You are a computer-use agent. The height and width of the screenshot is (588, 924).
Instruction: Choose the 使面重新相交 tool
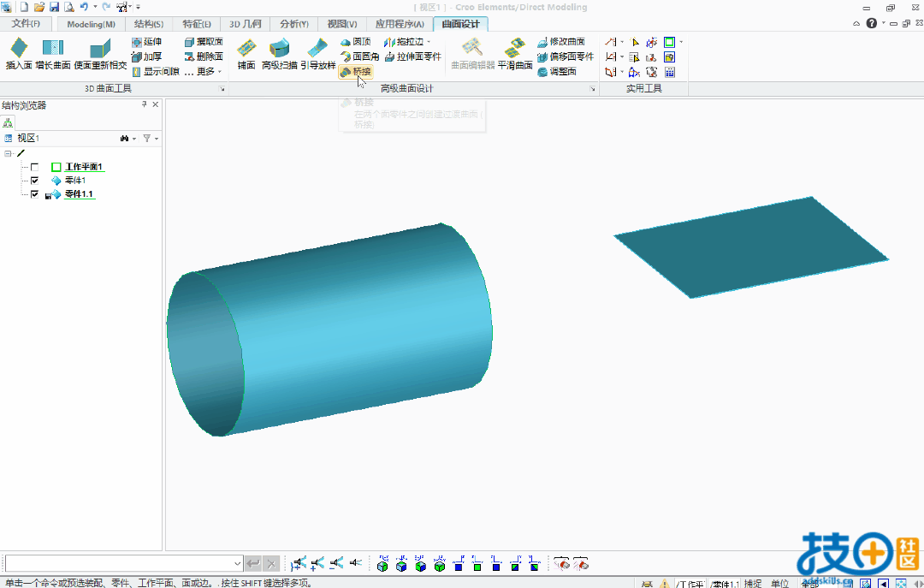click(x=100, y=54)
